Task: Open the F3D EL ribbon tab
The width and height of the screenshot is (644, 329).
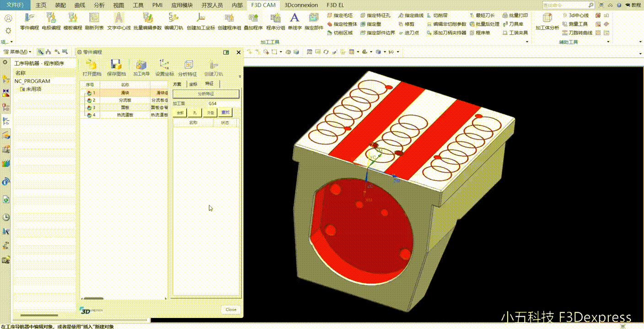Action: 335,5
